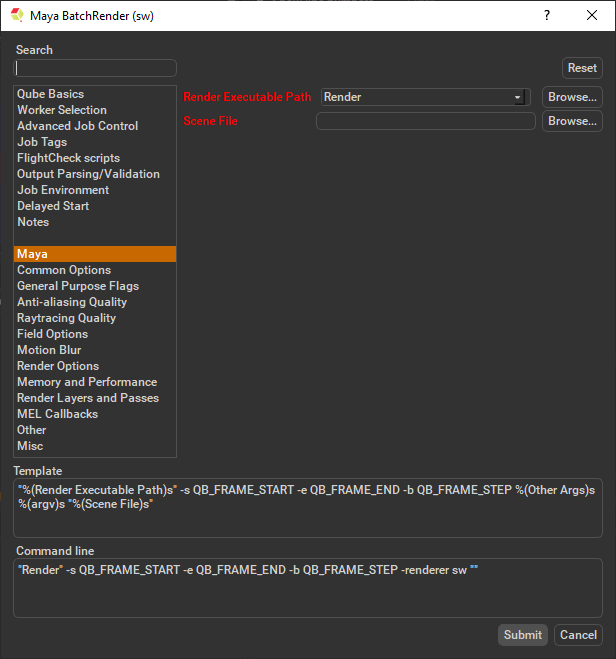Browse for the Render Executable Path
This screenshot has width=616, height=659.
click(x=572, y=97)
